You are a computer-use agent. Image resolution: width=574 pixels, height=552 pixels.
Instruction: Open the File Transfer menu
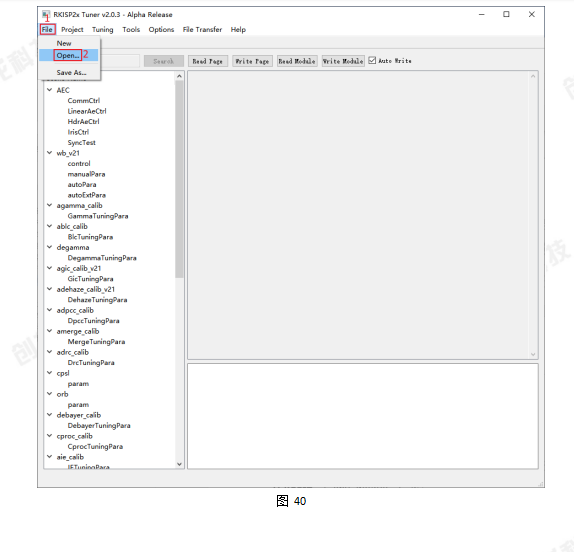[202, 30]
